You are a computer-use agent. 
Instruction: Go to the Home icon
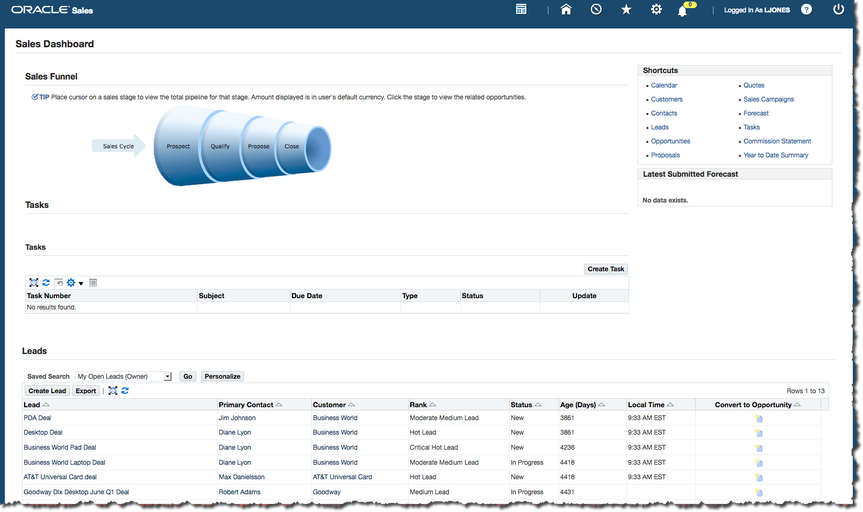[x=566, y=9]
